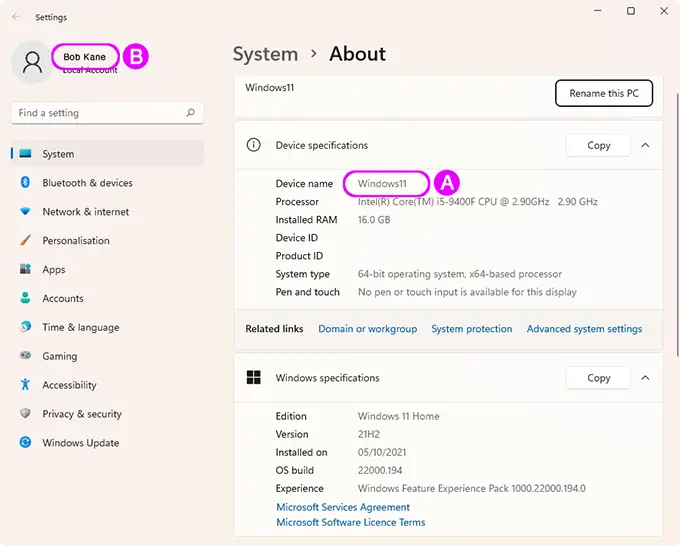Open the System menu item

108,154
